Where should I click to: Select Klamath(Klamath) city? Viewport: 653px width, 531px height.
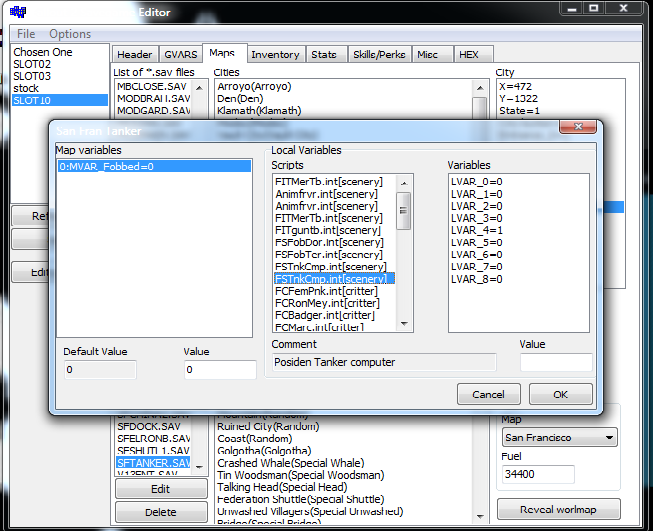point(259,111)
